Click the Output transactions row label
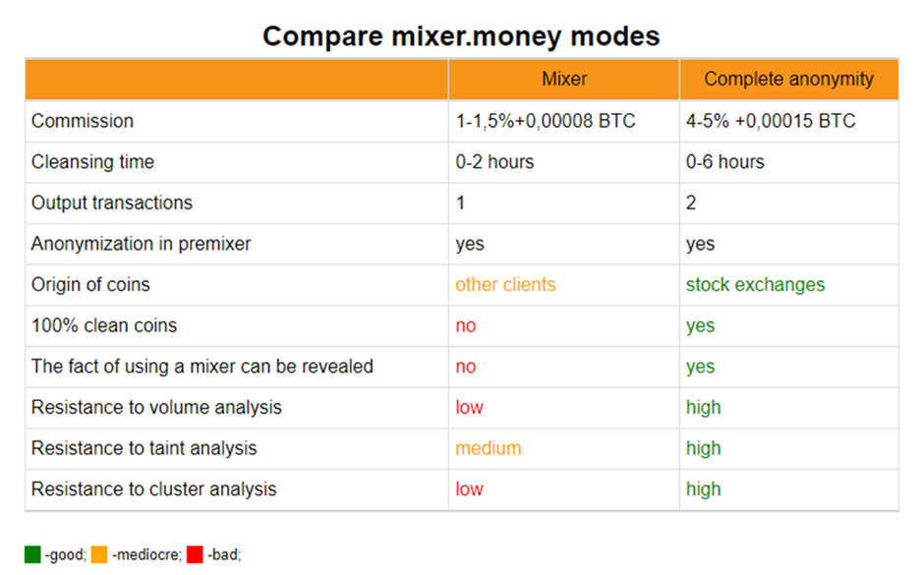Image resolution: width=924 pixels, height=575 pixels. (x=112, y=202)
